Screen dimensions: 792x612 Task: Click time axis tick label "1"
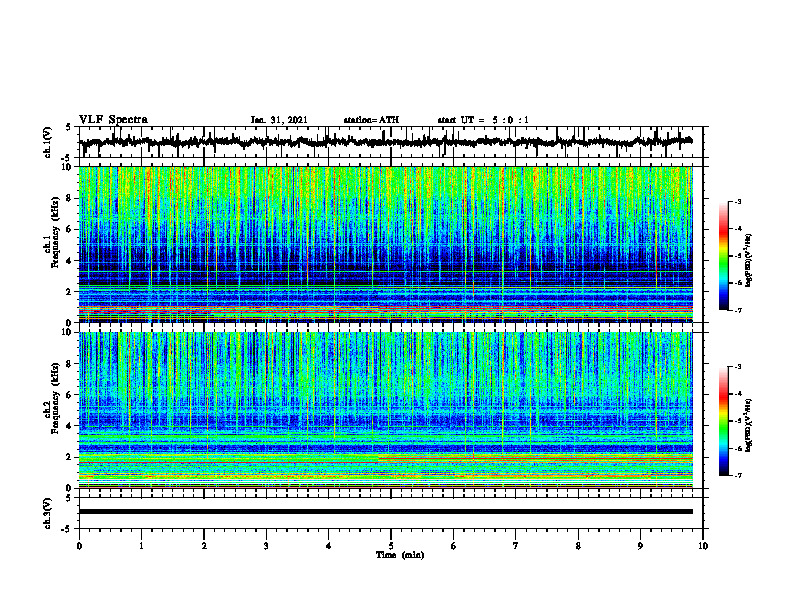click(141, 546)
